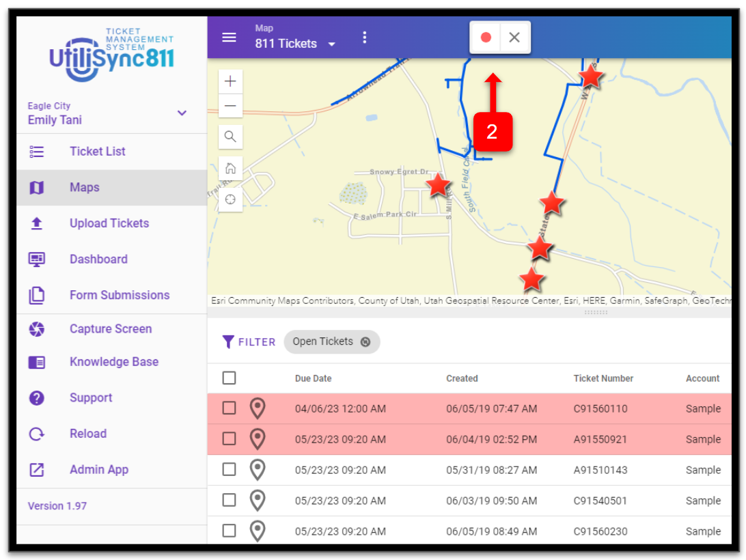Open the Admin App link
The height and width of the screenshot is (560, 746).
coord(99,469)
